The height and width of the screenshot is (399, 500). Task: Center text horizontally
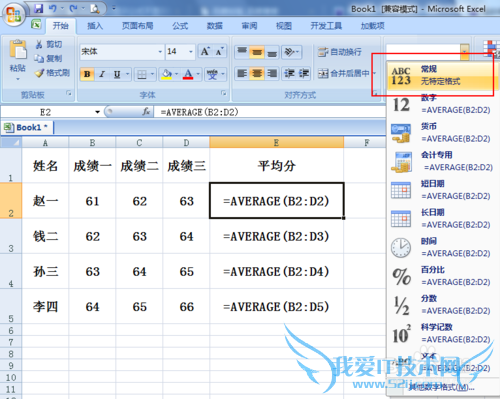257,73
